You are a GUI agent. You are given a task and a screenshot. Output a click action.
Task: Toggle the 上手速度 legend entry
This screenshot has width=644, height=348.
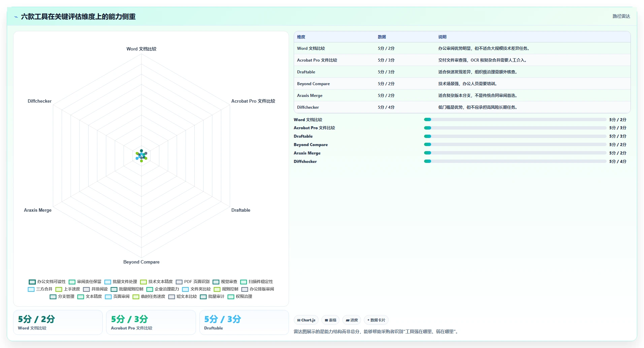(68, 289)
